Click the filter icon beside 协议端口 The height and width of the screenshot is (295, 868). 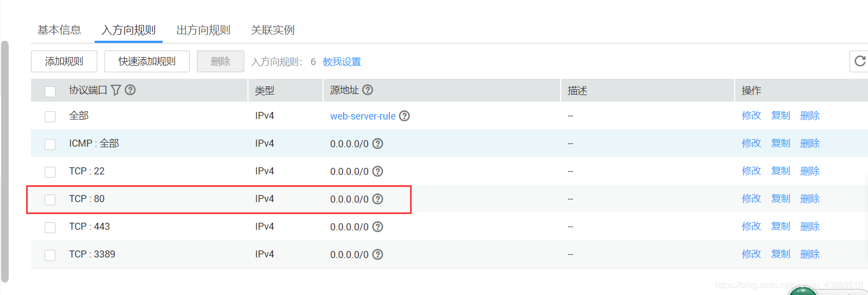(x=116, y=90)
